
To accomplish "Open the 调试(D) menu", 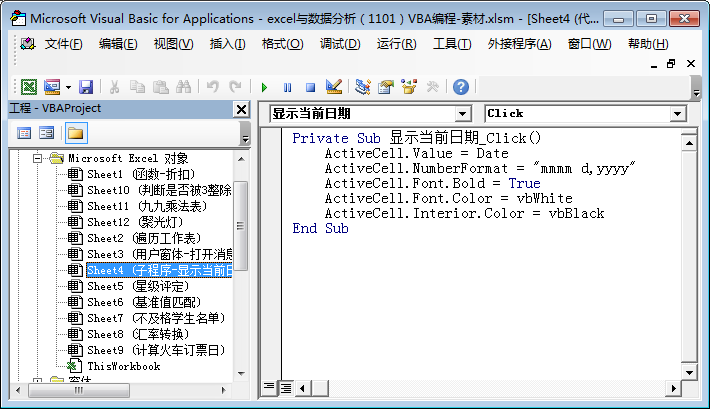I will pyautogui.click(x=340, y=44).
